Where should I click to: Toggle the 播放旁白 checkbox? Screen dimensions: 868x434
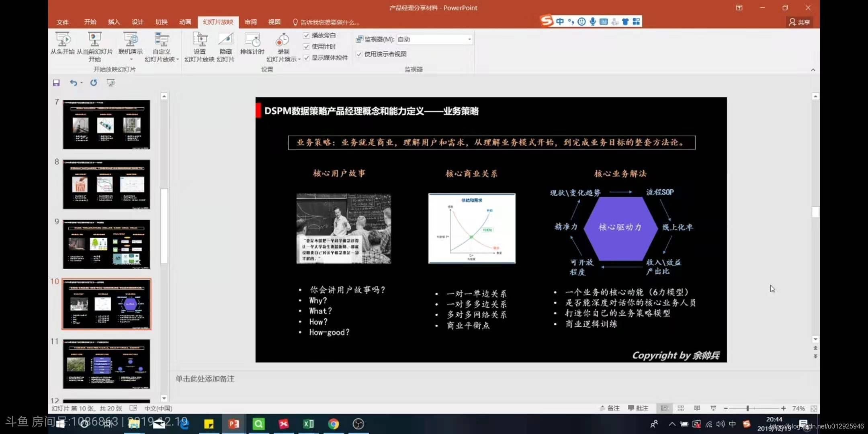pyautogui.click(x=306, y=35)
